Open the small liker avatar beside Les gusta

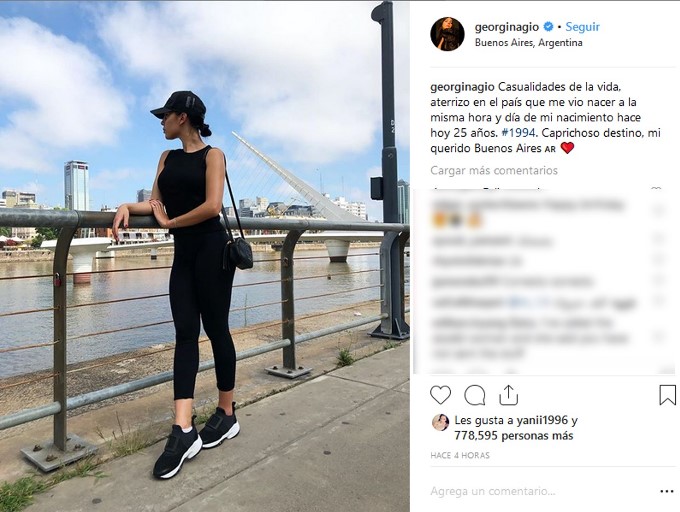[440, 422]
